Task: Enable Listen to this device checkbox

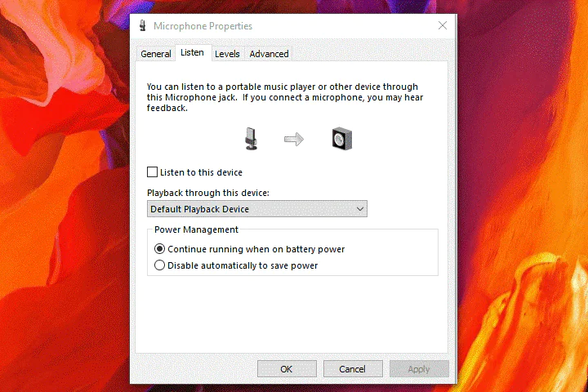Action: 152,172
